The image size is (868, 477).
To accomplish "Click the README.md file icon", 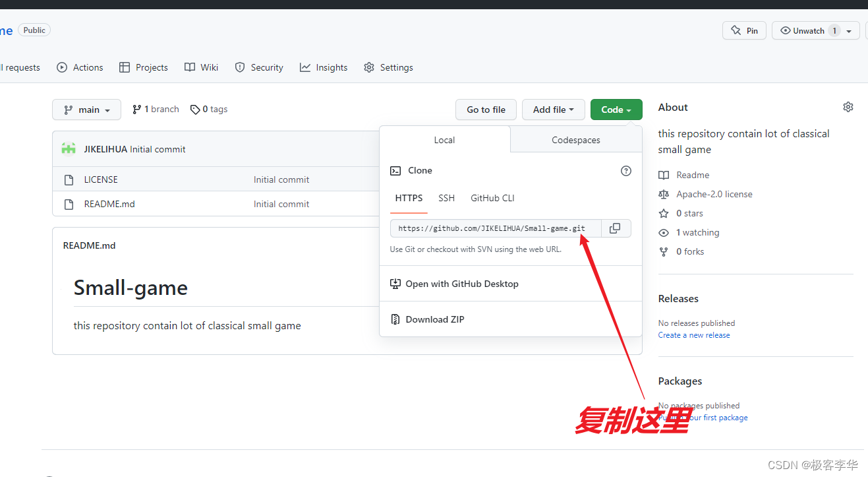I will click(x=69, y=204).
